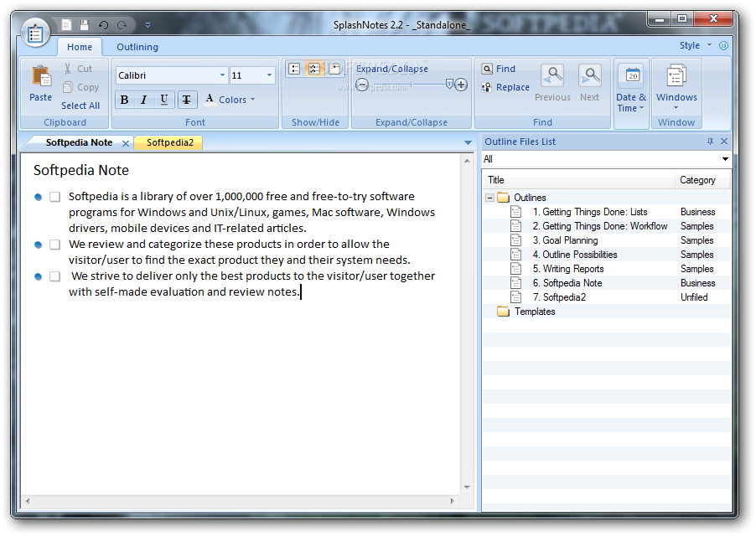Image resolution: width=756 pixels, height=536 pixels.
Task: Apply Underline formatting
Action: pos(164,100)
